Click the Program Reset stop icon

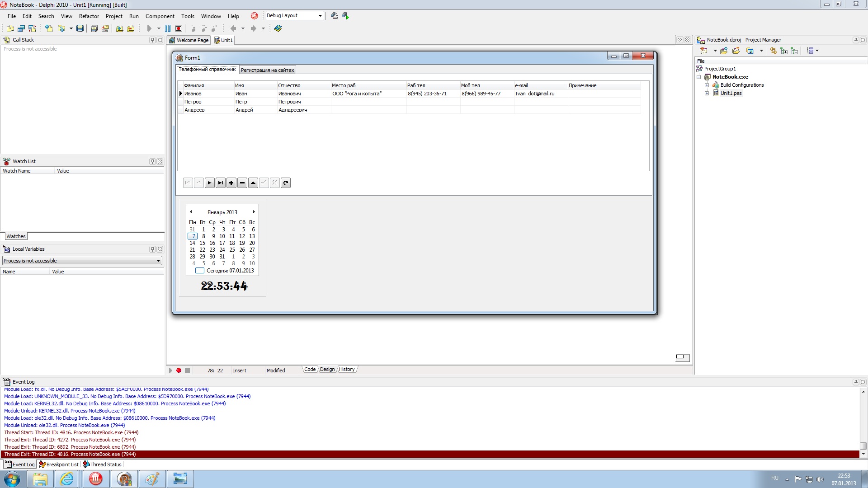pyautogui.click(x=179, y=28)
